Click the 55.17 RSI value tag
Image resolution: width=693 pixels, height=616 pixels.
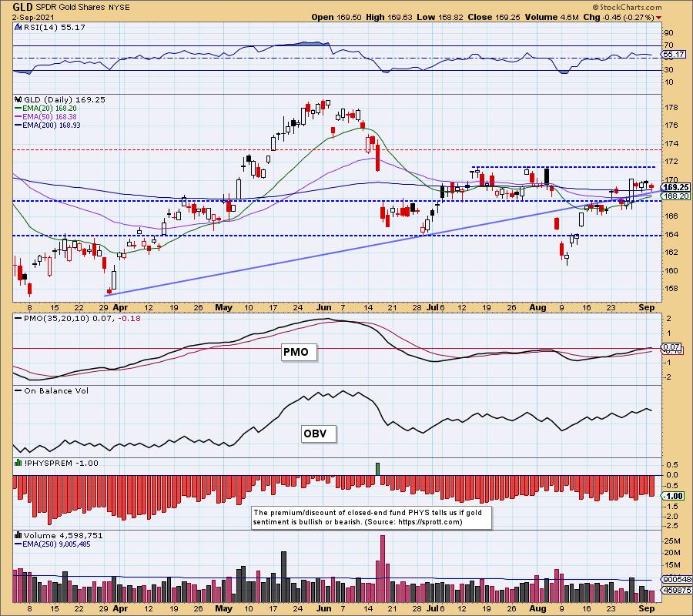[x=674, y=55]
